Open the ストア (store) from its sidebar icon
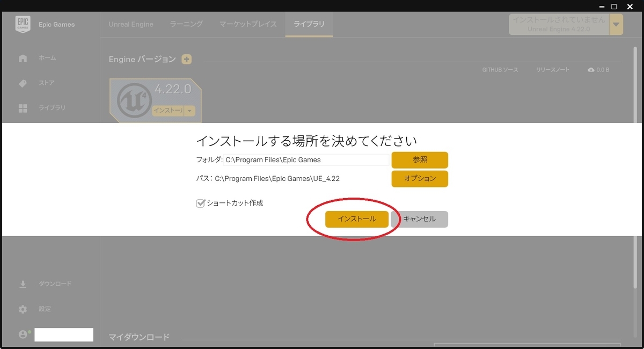The image size is (644, 349). click(23, 83)
